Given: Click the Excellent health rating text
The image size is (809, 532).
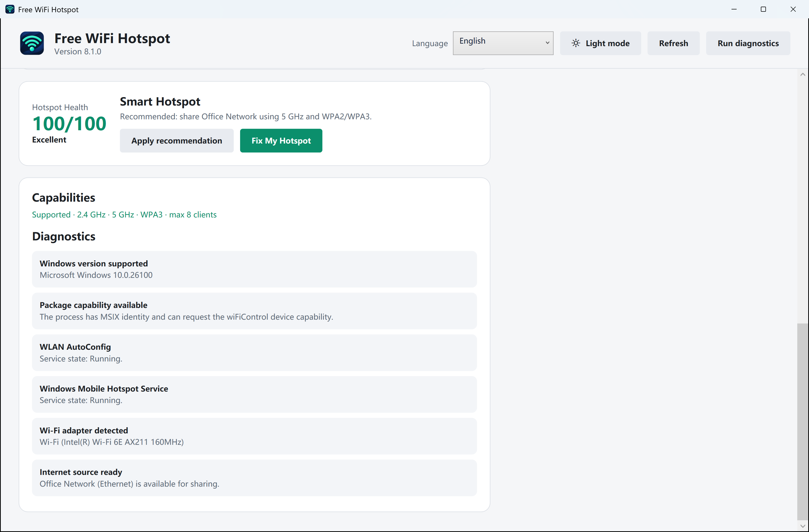Looking at the screenshot, I should 49,140.
